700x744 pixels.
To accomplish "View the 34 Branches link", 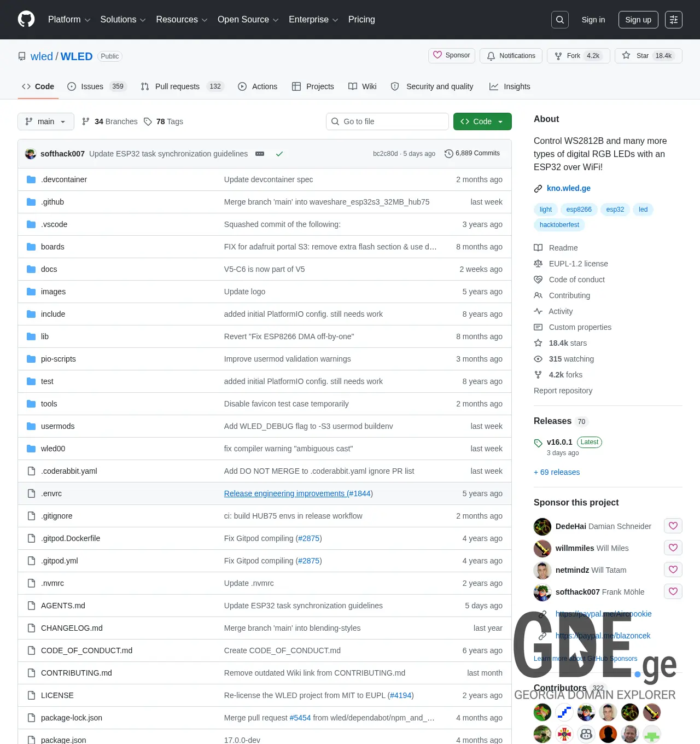I will pos(109,121).
